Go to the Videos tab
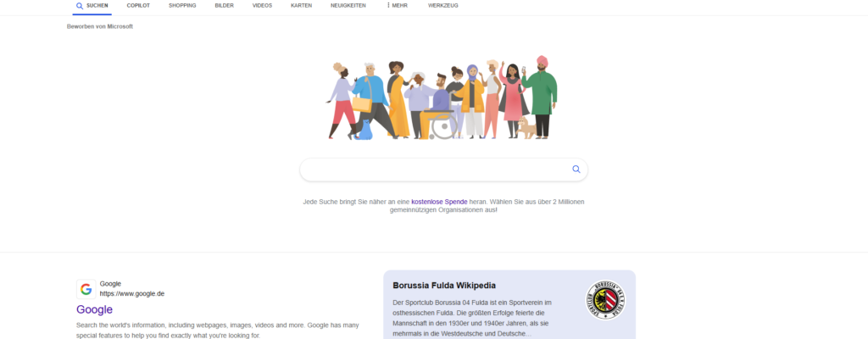Image resolution: width=868 pixels, height=339 pixels. point(262,6)
